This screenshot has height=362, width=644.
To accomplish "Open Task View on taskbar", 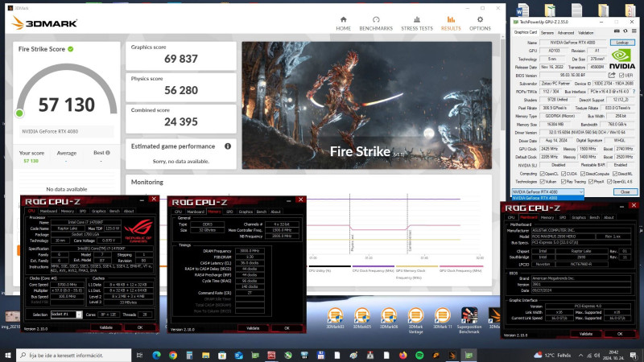I will pyautogui.click(x=139, y=355).
